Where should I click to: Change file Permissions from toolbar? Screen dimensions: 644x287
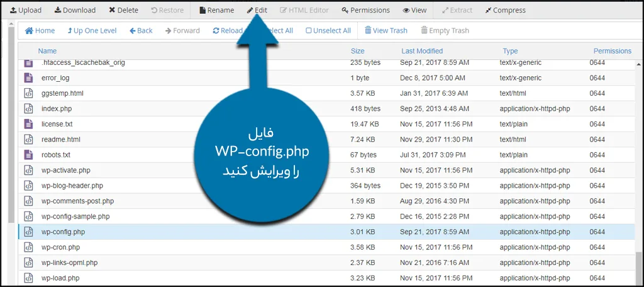coord(365,10)
